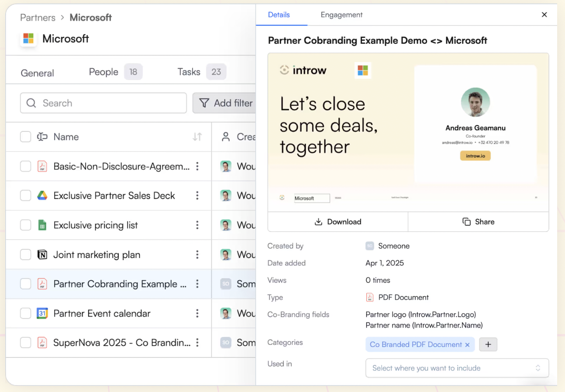Open the three-dot menu for Partner Event calendar

(x=197, y=313)
